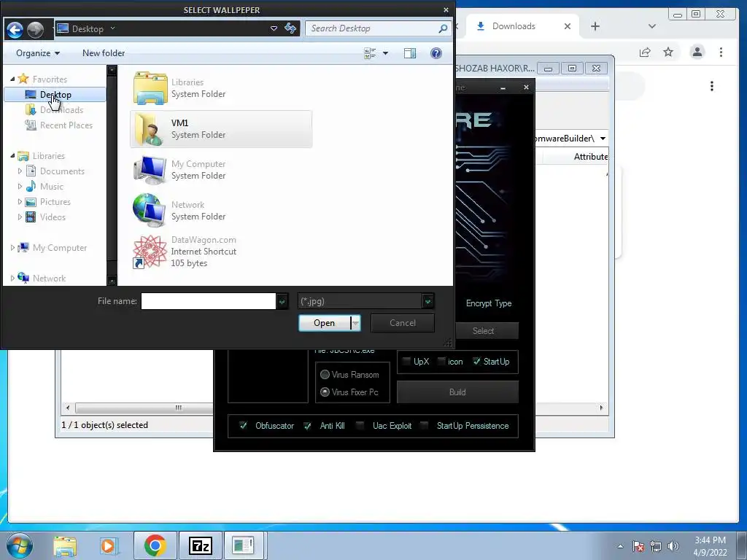Open the File name combo dropdown
The width and height of the screenshot is (747, 560).
(282, 301)
